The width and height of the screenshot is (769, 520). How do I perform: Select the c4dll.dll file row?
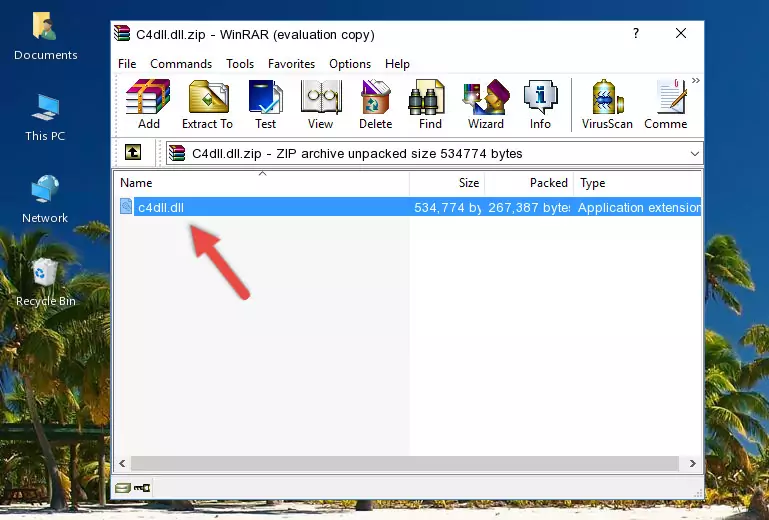click(x=408, y=207)
